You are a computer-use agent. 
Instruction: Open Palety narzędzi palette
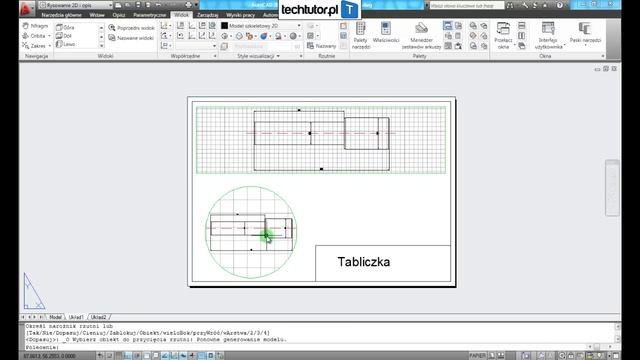[x=361, y=36]
